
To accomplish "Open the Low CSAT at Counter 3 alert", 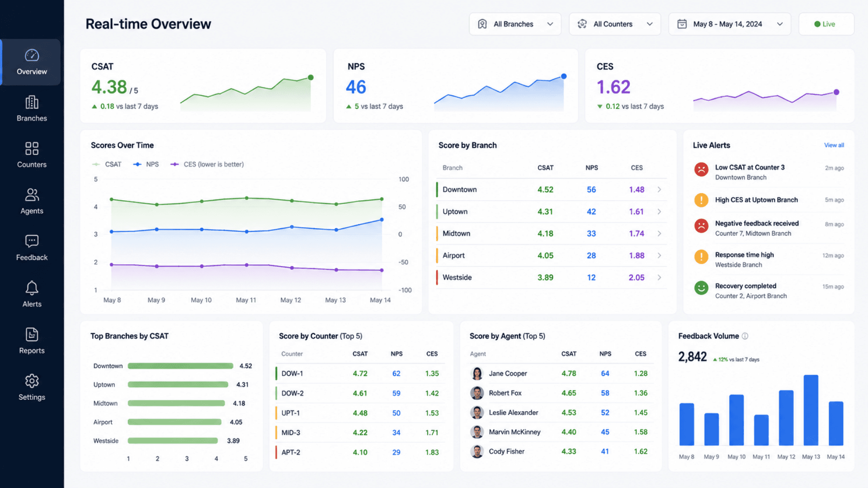I will pos(769,172).
